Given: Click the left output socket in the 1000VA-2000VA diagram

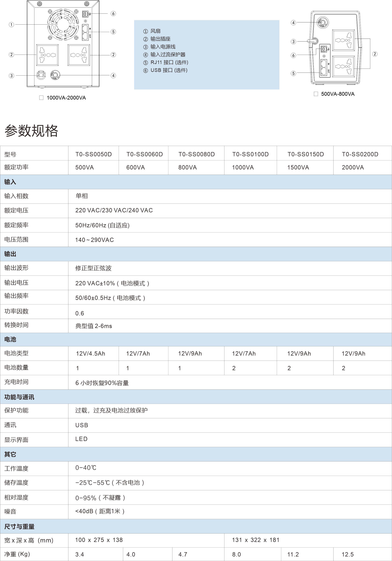Looking at the screenshot, I should (47, 55).
